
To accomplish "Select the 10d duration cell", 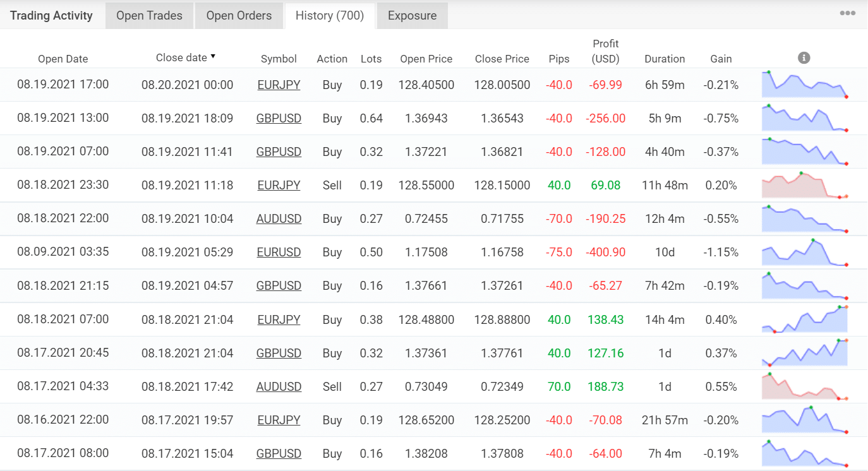I will tap(665, 252).
